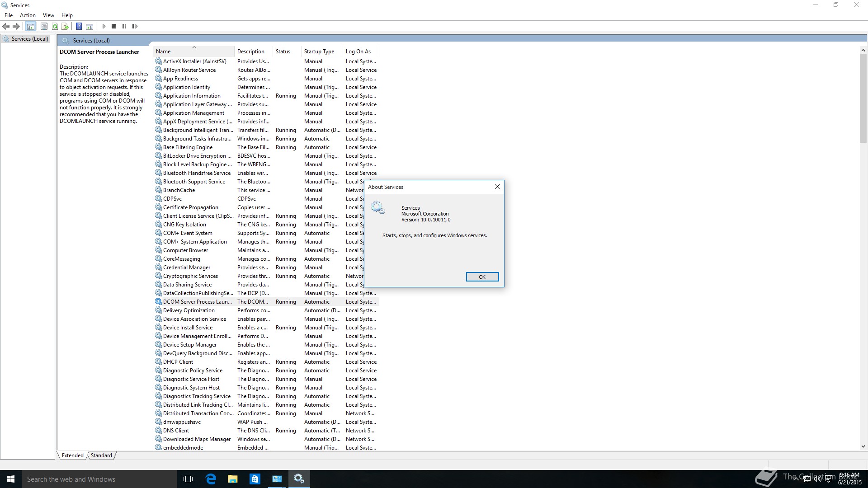868x488 pixels.
Task: Switch to the Standard tab
Action: click(x=101, y=455)
